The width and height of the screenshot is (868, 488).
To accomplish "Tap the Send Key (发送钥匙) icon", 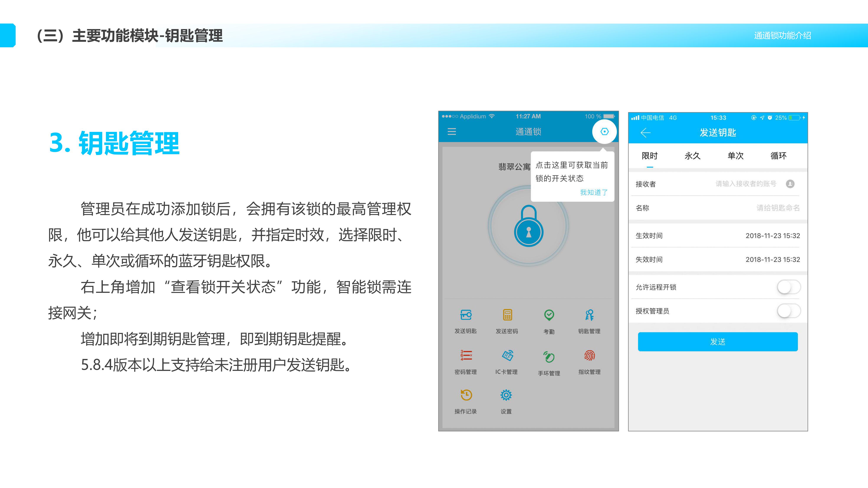I will 466,315.
